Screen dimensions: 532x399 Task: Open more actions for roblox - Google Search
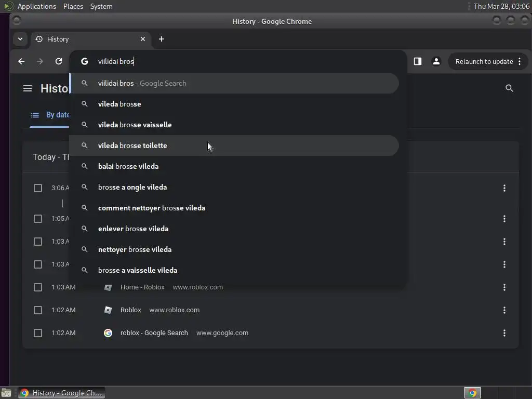[504, 333]
